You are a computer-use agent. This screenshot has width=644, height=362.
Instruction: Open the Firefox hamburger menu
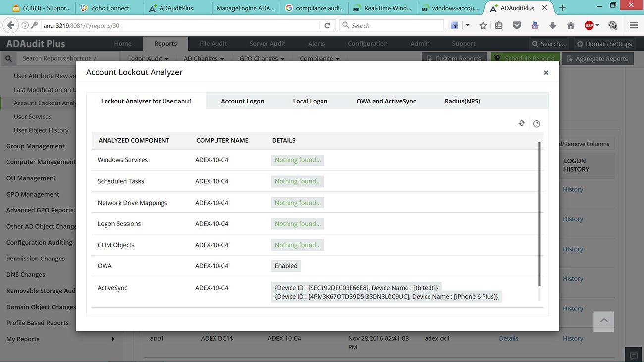click(x=633, y=26)
